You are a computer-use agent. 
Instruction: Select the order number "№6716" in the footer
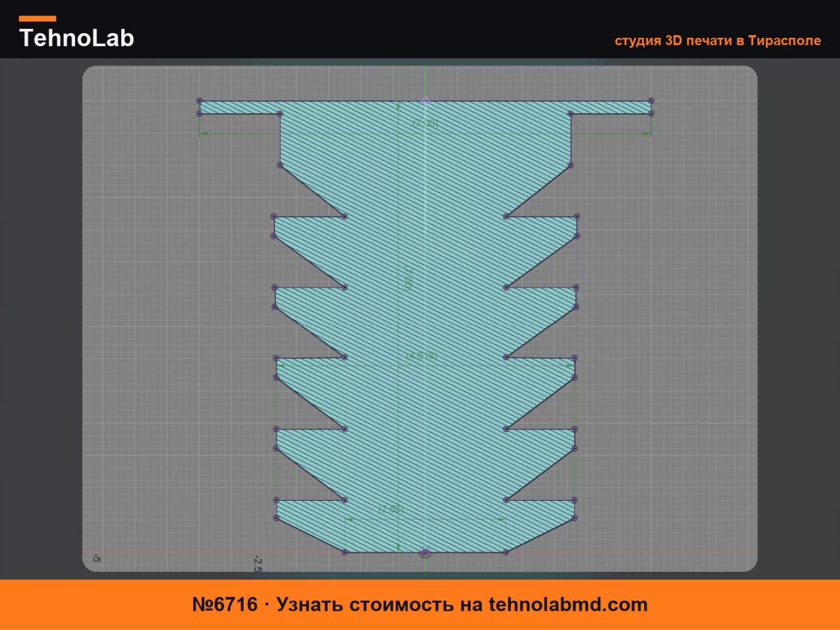(x=224, y=604)
